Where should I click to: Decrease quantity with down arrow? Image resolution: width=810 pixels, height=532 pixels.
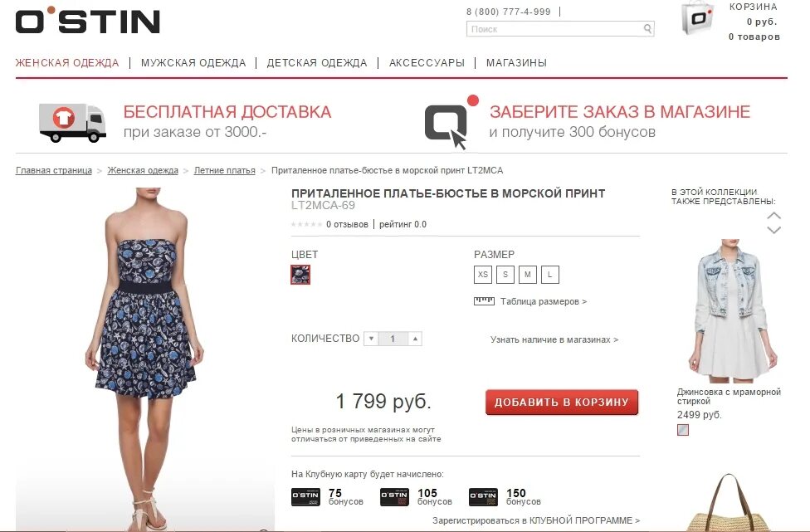point(371,339)
